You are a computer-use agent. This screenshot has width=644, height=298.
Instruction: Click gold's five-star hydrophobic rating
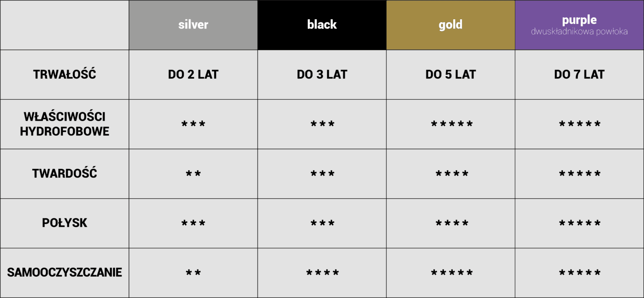pyautogui.click(x=452, y=124)
